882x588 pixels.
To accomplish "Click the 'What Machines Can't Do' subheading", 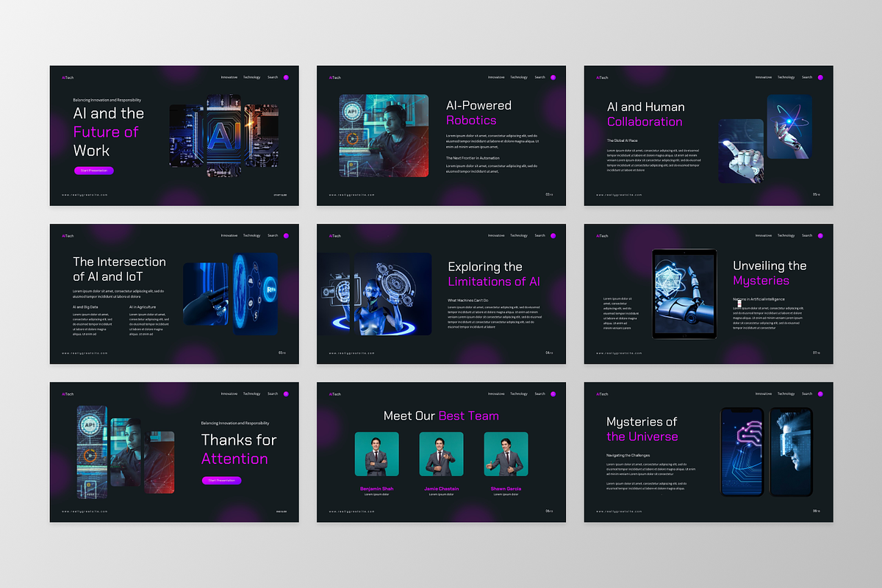I will click(x=467, y=301).
